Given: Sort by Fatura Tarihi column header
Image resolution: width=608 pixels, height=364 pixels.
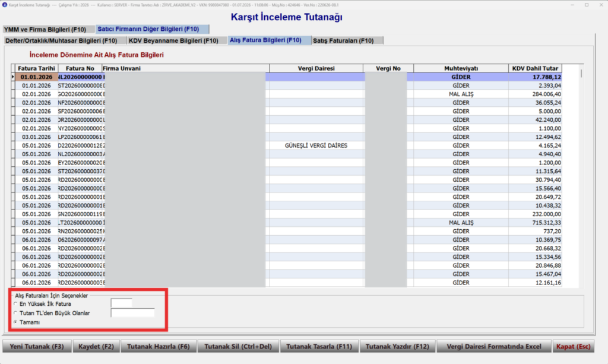Looking at the screenshot, I should click(36, 68).
